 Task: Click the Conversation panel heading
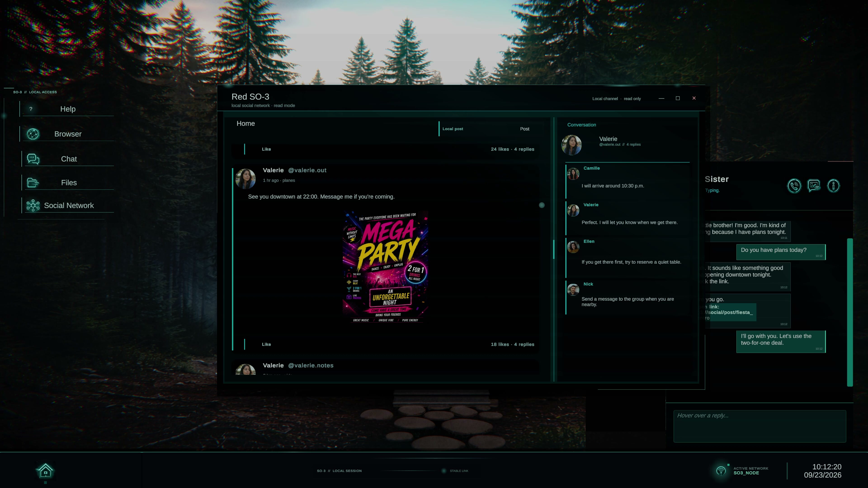[x=581, y=125]
